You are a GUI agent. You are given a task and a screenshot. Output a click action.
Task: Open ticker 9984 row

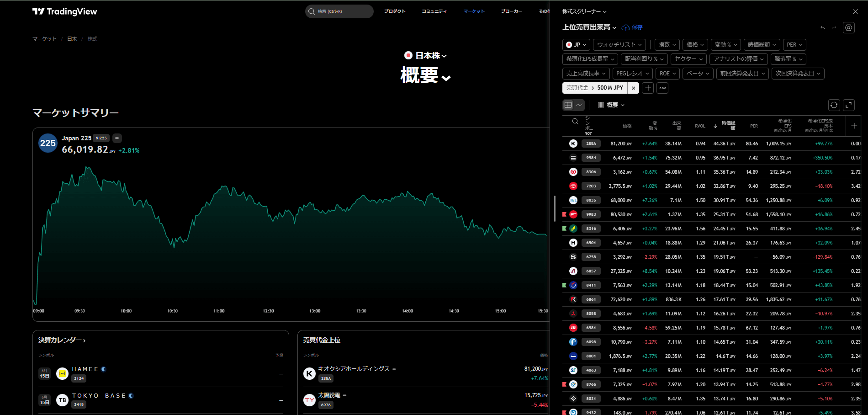point(712,158)
